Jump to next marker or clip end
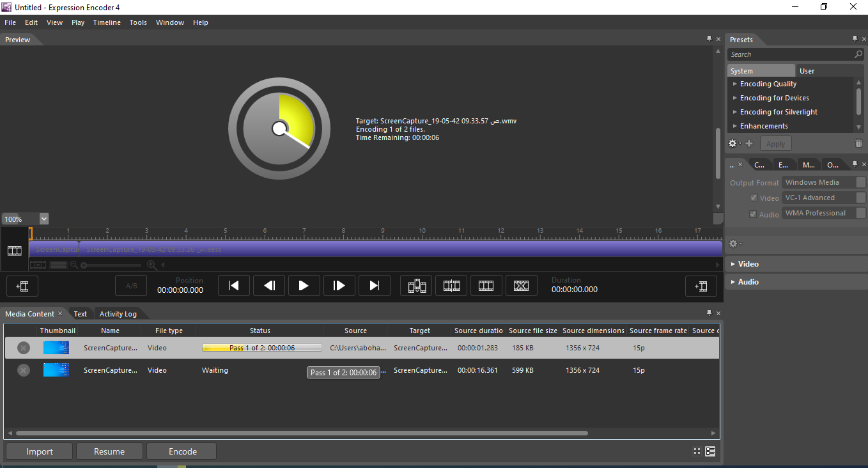Viewport: 868px width, 468px height. [375, 286]
